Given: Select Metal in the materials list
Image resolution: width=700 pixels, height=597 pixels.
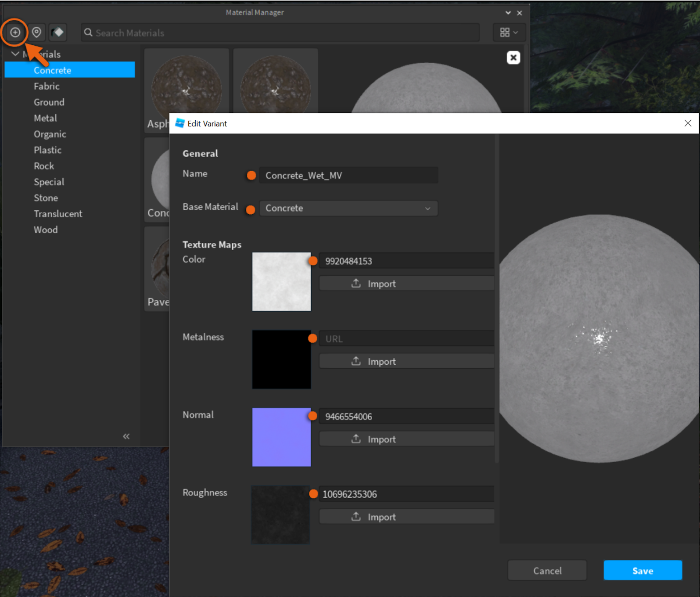Looking at the screenshot, I should (x=46, y=118).
